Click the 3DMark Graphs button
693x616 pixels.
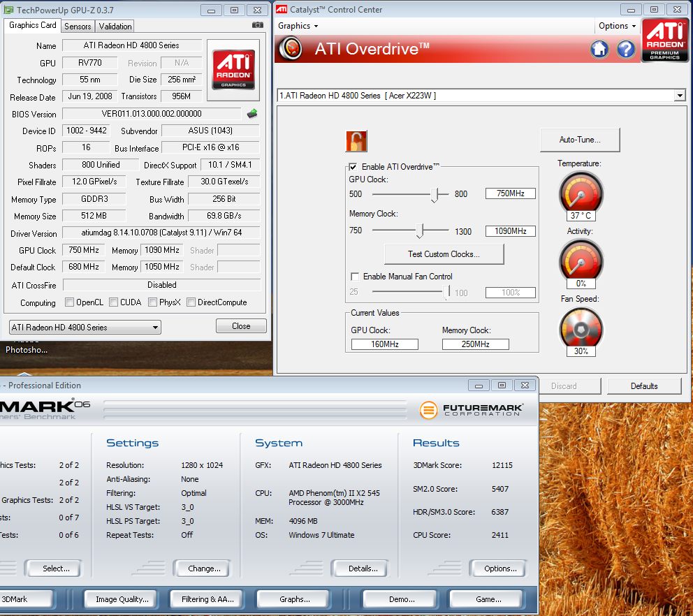coord(293,599)
